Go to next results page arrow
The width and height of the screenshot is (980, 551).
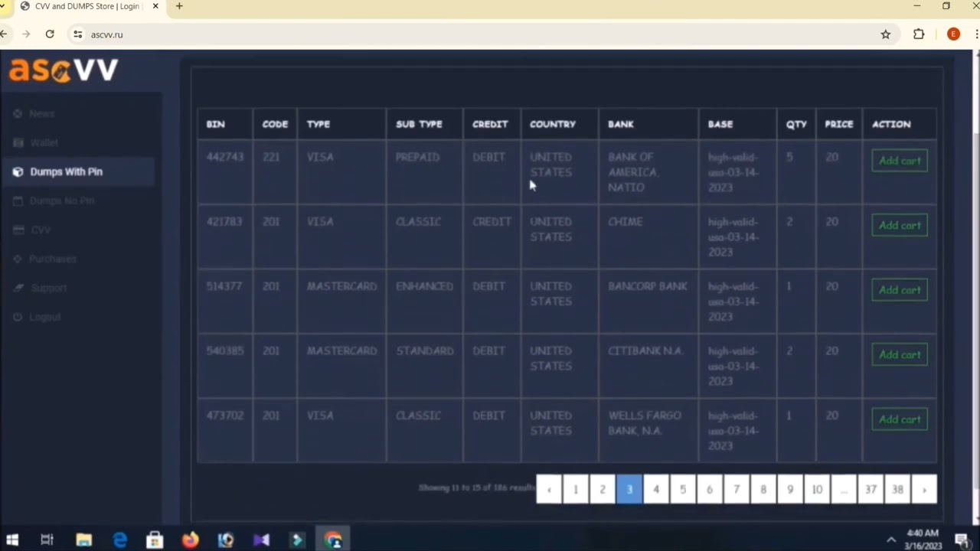[x=924, y=489]
